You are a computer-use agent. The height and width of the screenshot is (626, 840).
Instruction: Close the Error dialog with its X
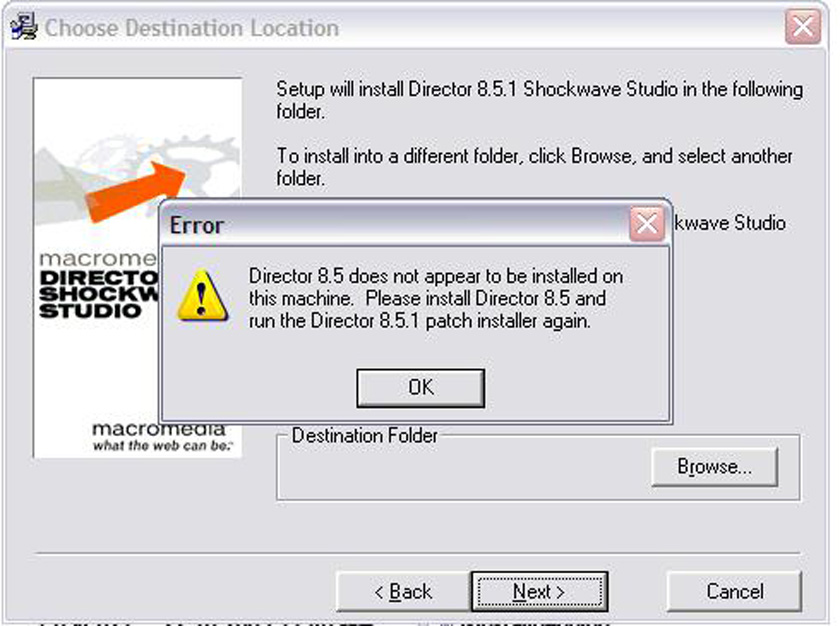point(647,223)
